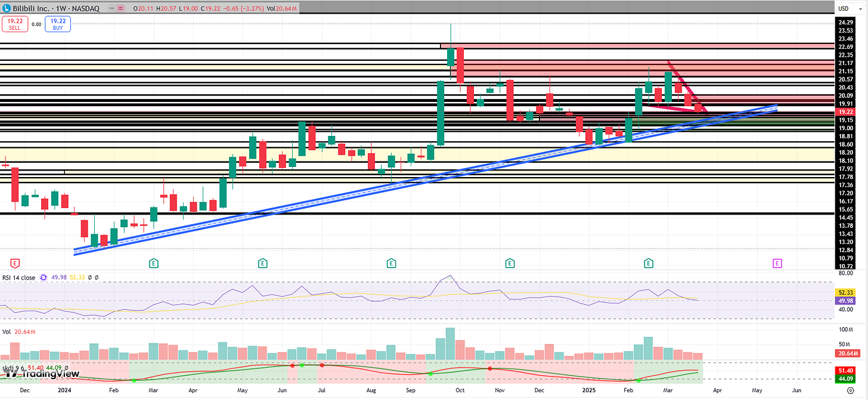The image size is (868, 400).
Task: Click the 22.69 price level label
Action: pyautogui.click(x=845, y=46)
